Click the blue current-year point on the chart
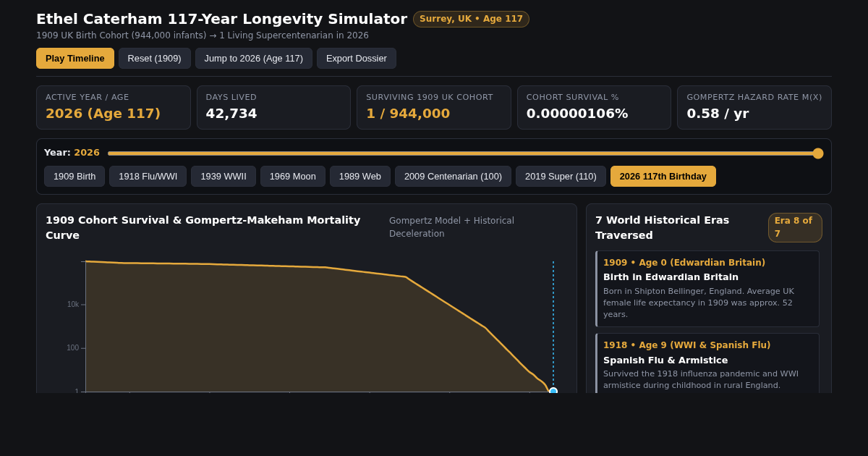The width and height of the screenshot is (868, 456). [x=553, y=391]
